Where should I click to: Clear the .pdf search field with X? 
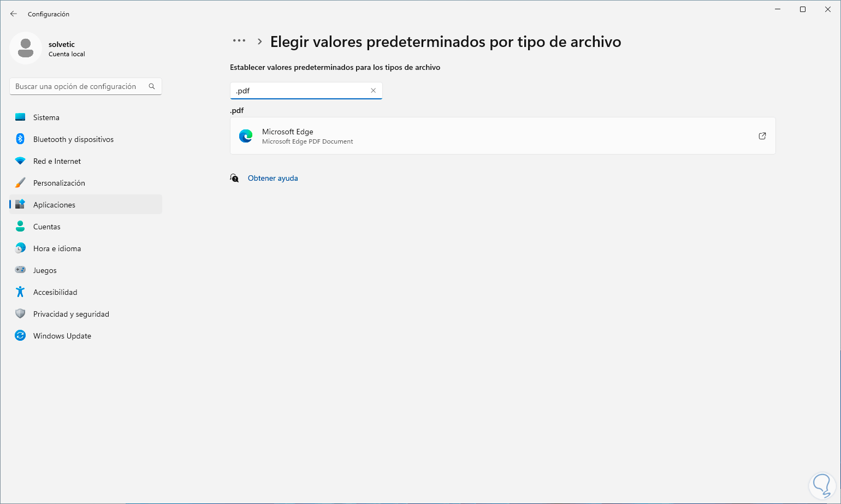(374, 91)
